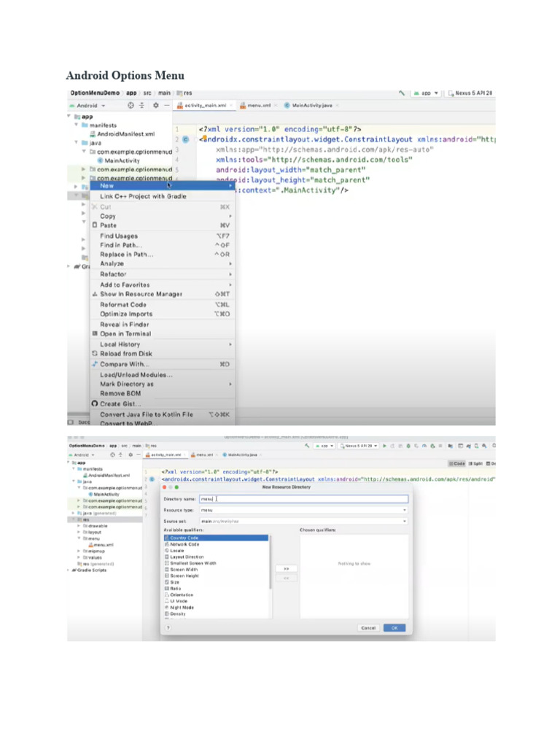Click the res breadcrumb in upper navigation bar
560x747 pixels.
[x=184, y=93]
